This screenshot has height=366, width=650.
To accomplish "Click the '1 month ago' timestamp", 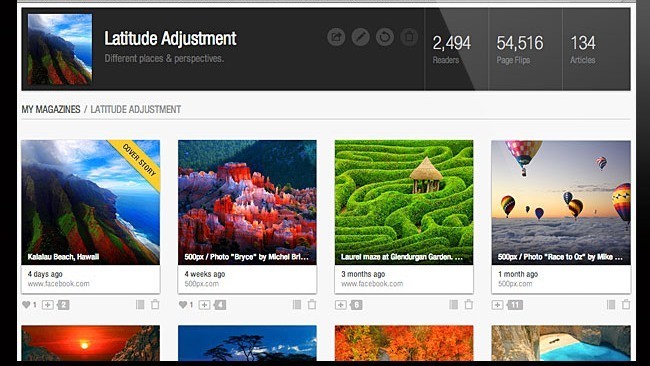I will click(518, 274).
